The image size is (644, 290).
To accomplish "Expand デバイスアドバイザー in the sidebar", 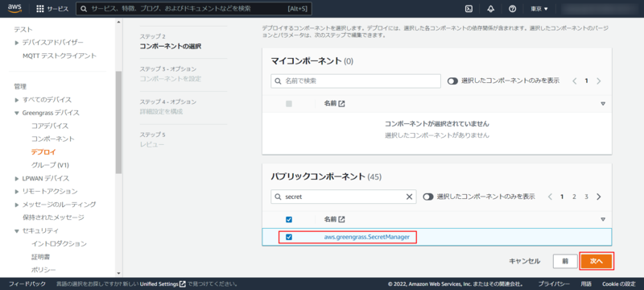I will pos(17,43).
